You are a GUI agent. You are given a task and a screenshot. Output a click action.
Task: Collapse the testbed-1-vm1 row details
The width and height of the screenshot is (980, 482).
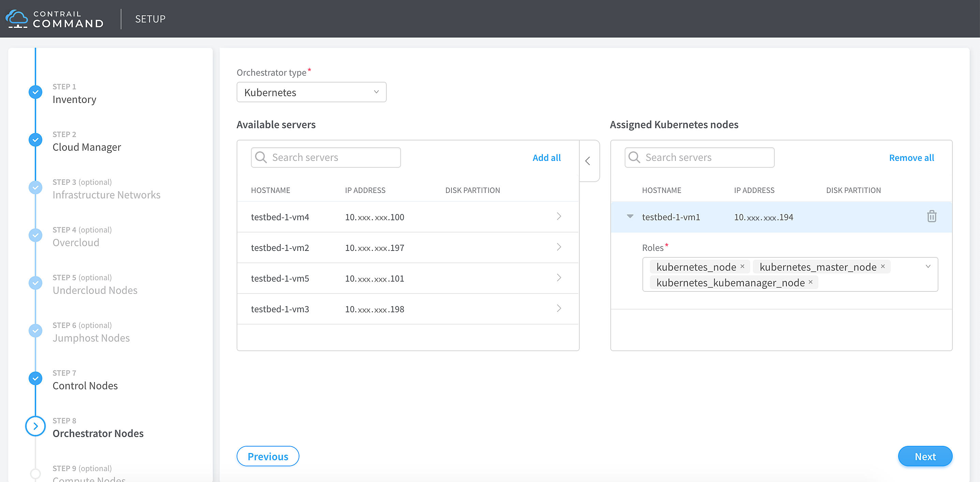click(x=630, y=216)
